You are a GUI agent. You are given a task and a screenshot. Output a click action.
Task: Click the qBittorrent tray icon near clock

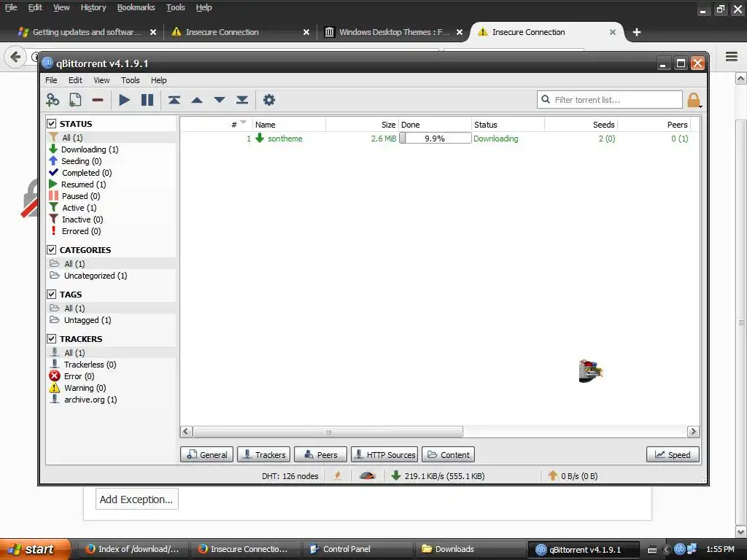pyautogui.click(x=679, y=548)
